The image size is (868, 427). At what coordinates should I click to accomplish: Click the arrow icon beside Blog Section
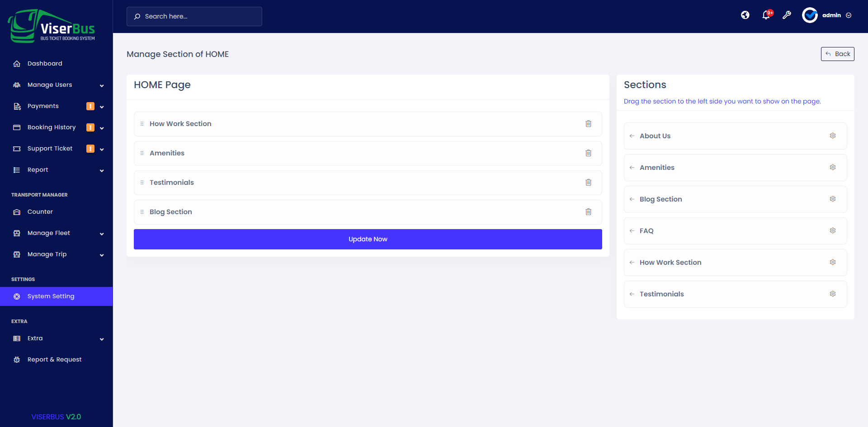pos(632,199)
